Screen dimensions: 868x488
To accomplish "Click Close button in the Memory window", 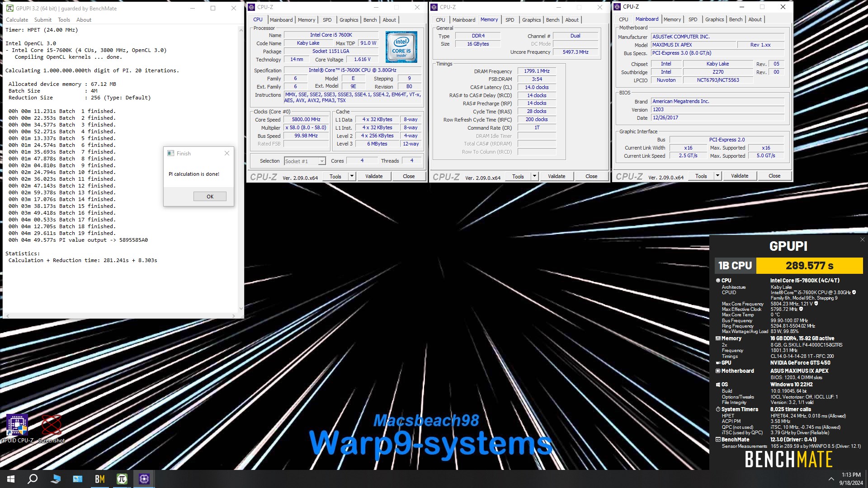I will (x=591, y=176).
